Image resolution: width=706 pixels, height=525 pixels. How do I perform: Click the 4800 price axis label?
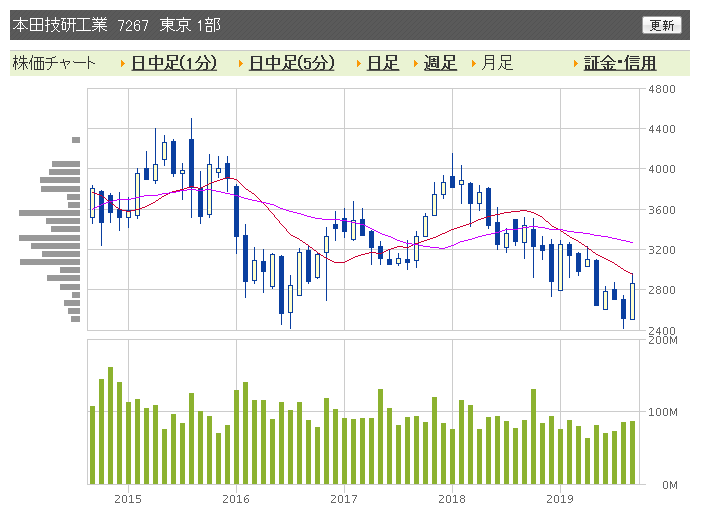click(662, 89)
